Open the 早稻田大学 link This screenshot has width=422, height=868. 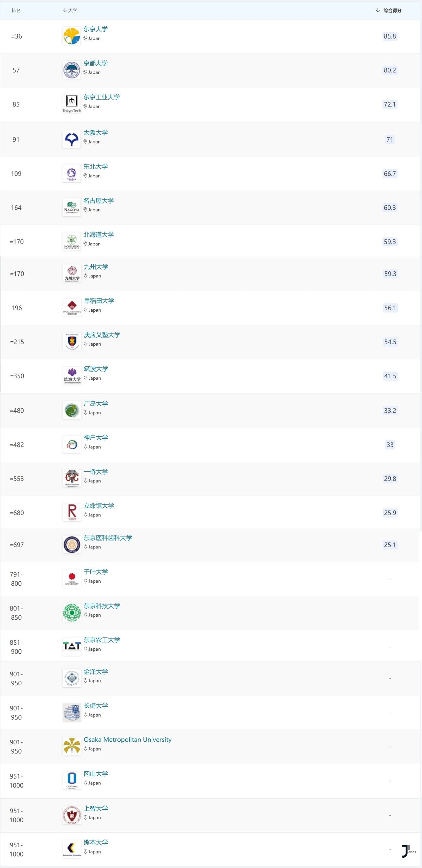[99, 300]
